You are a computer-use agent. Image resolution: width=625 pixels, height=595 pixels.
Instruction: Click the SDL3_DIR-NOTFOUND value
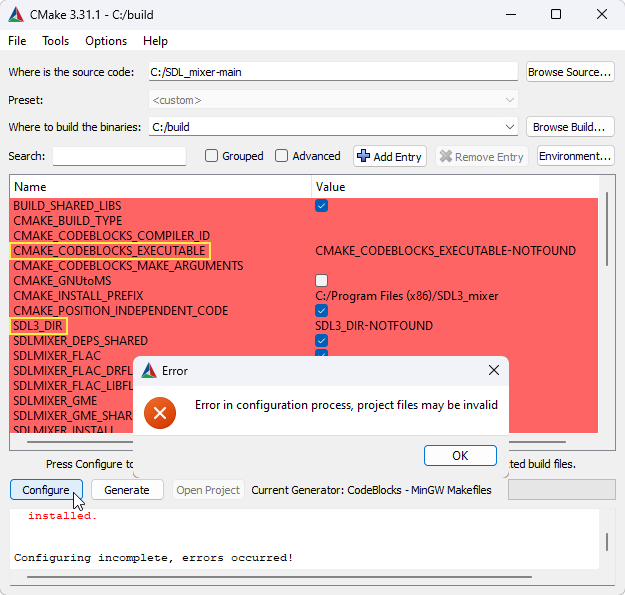[374, 326]
